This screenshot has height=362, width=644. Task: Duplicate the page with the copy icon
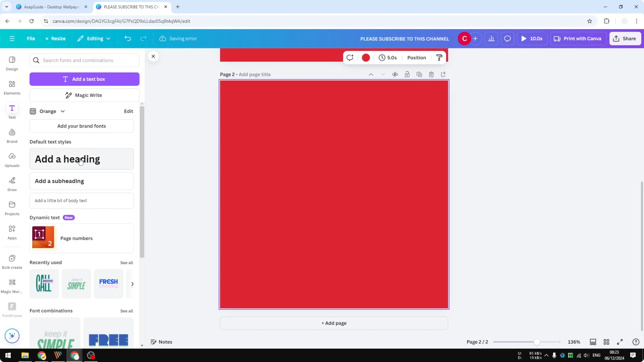[419, 74]
